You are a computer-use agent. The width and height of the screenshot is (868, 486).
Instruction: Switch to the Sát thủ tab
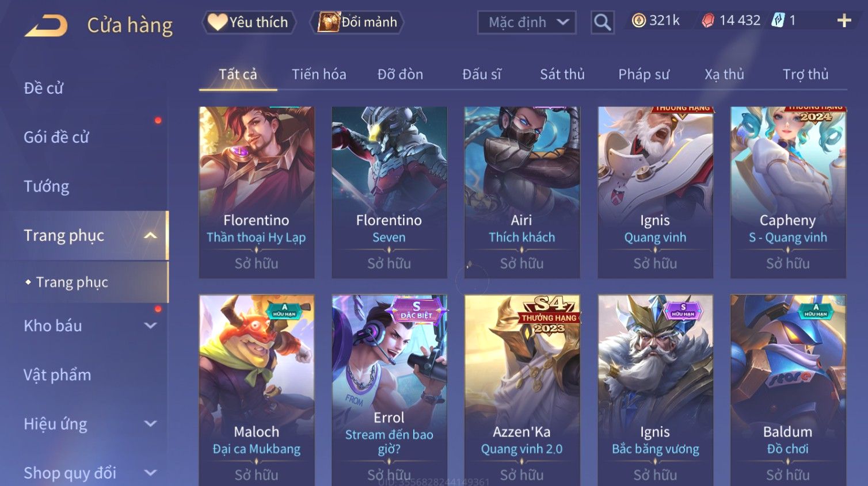562,74
